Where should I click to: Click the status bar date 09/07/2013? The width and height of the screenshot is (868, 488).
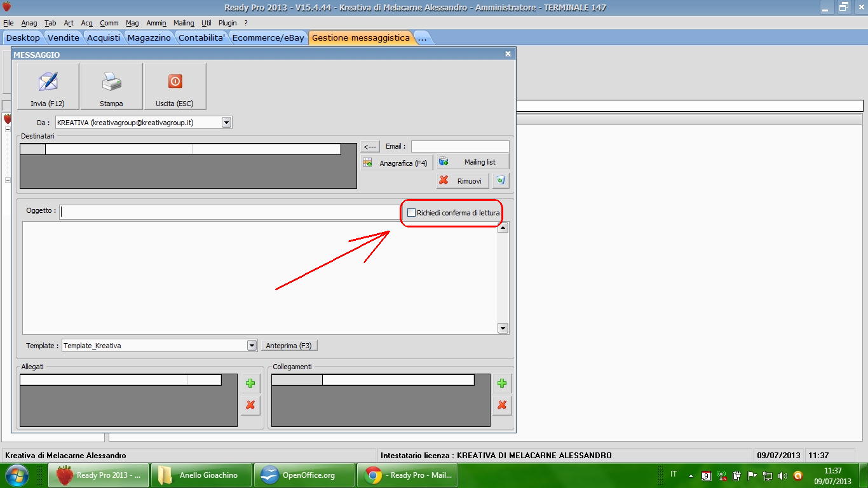[778, 455]
